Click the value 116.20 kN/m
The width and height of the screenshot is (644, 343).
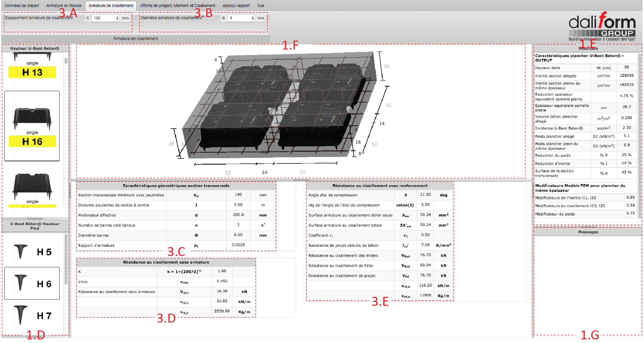coord(425,285)
